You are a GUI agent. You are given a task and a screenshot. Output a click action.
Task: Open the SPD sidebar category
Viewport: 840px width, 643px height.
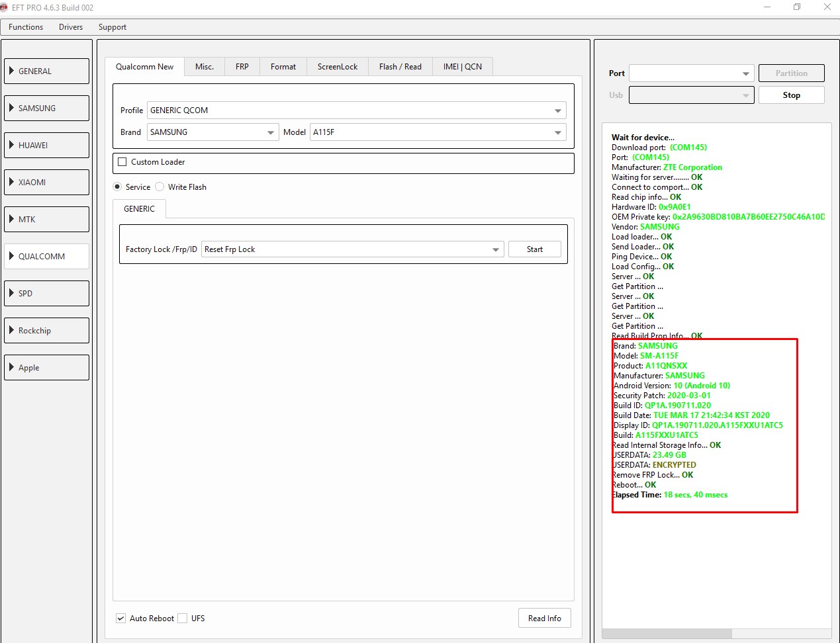tap(46, 294)
